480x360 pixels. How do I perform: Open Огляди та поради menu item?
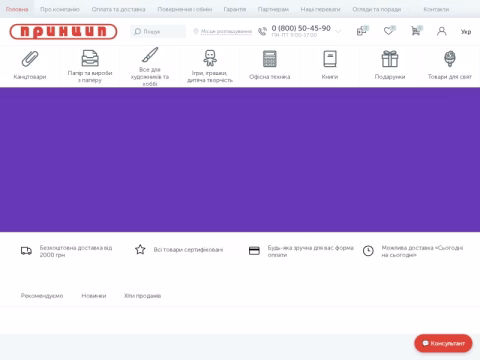coord(377,9)
